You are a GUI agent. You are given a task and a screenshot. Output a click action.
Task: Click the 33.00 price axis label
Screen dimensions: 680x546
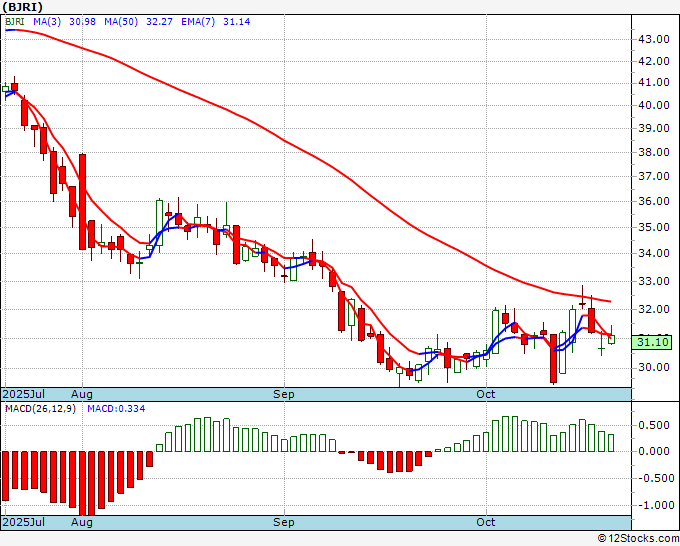pyautogui.click(x=654, y=281)
